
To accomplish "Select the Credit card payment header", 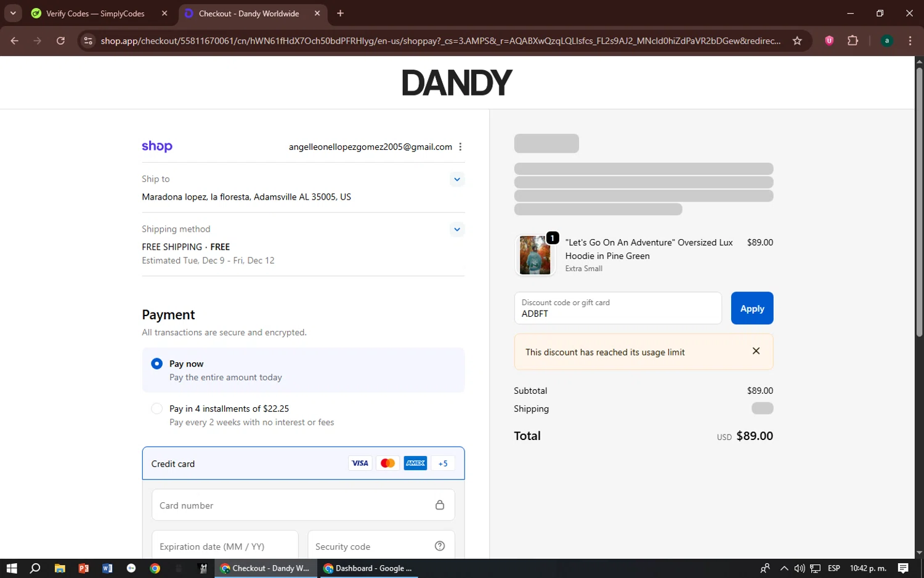I will [x=303, y=463].
